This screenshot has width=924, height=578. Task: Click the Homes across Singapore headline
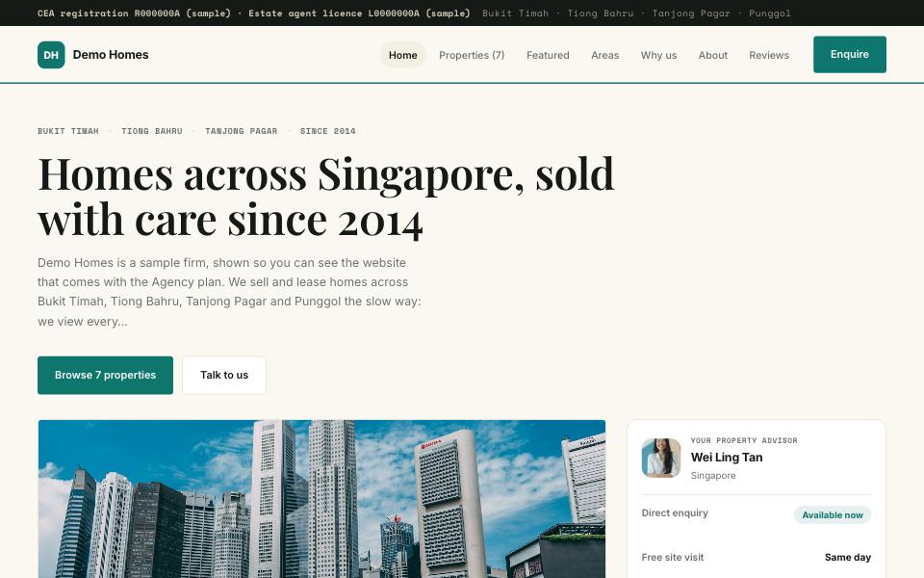[x=326, y=197]
